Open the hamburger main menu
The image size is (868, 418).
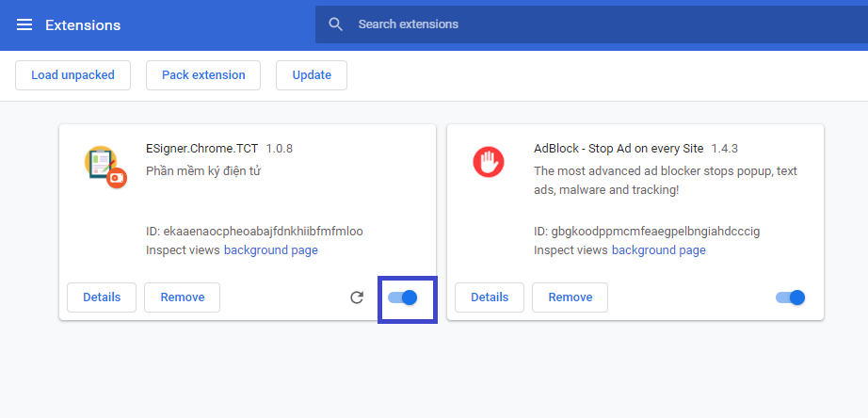click(24, 24)
